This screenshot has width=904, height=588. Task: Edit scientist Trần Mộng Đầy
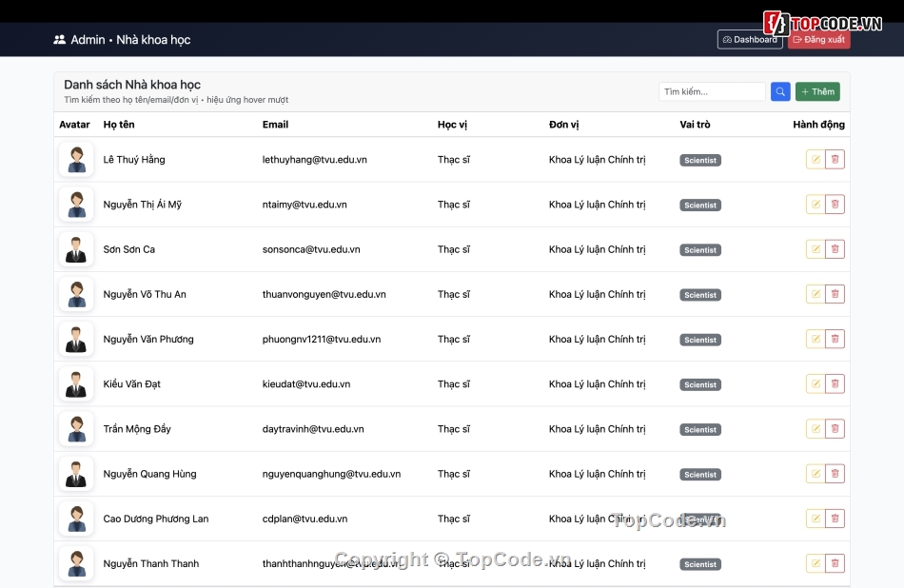[x=816, y=429]
